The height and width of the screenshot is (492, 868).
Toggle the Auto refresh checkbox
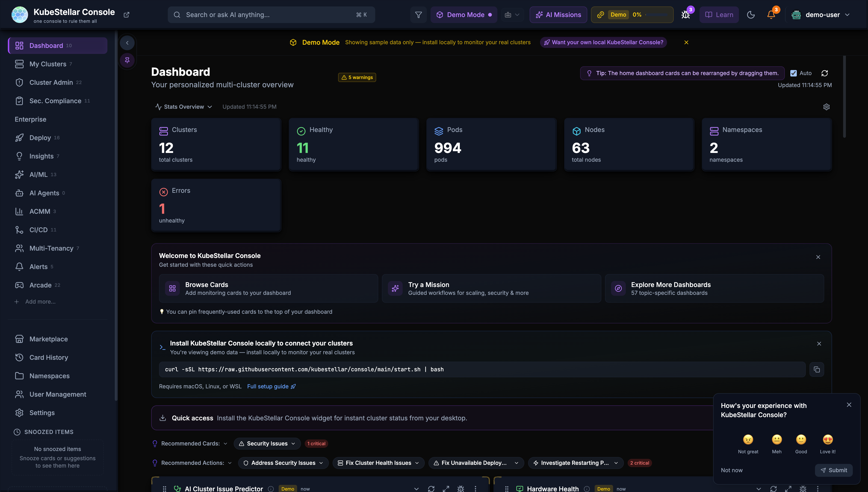tap(793, 73)
